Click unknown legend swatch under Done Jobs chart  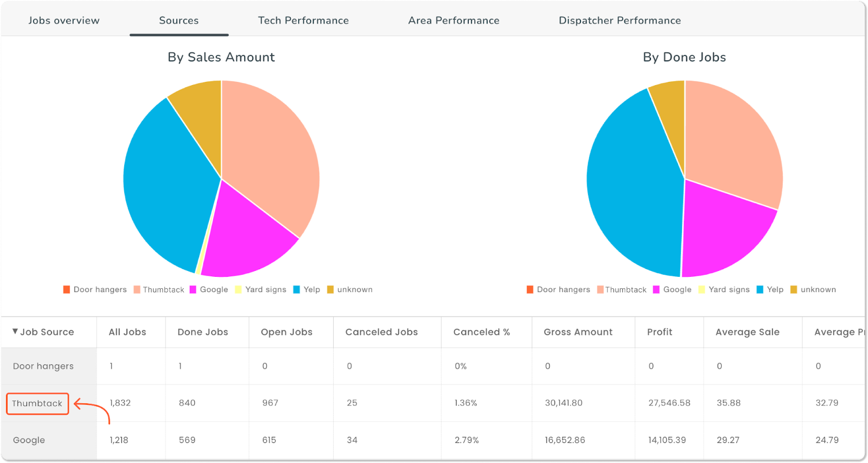point(794,289)
